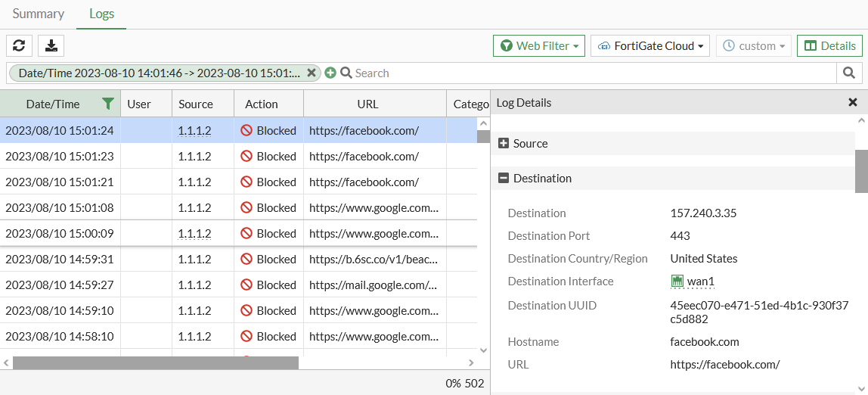Switch to the Summary tab
868x395 pixels.
38,14
